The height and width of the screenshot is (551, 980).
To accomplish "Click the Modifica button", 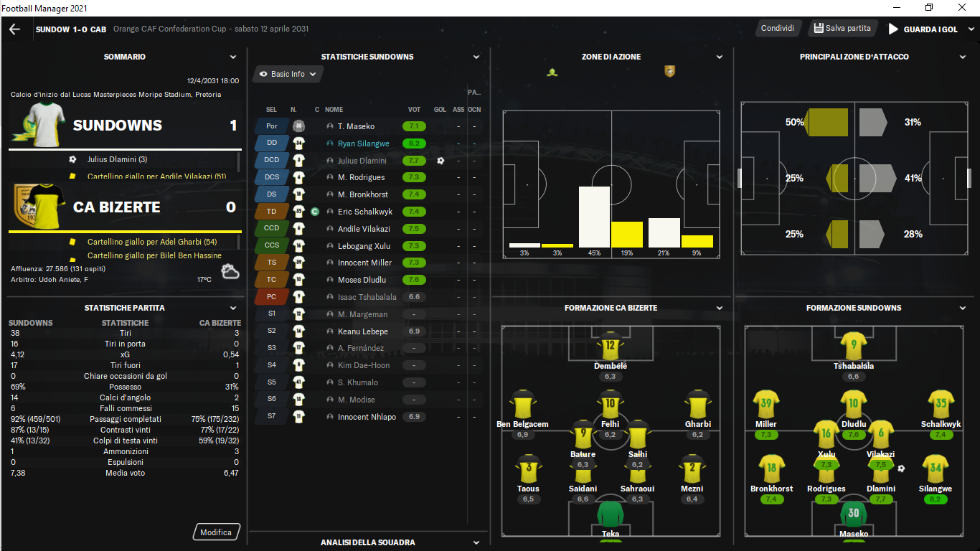I will click(216, 532).
